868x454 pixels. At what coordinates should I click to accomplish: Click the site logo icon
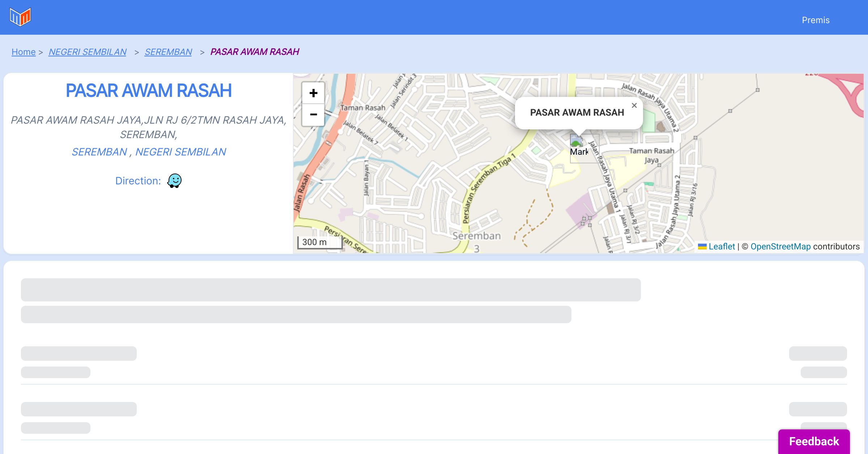tap(20, 17)
